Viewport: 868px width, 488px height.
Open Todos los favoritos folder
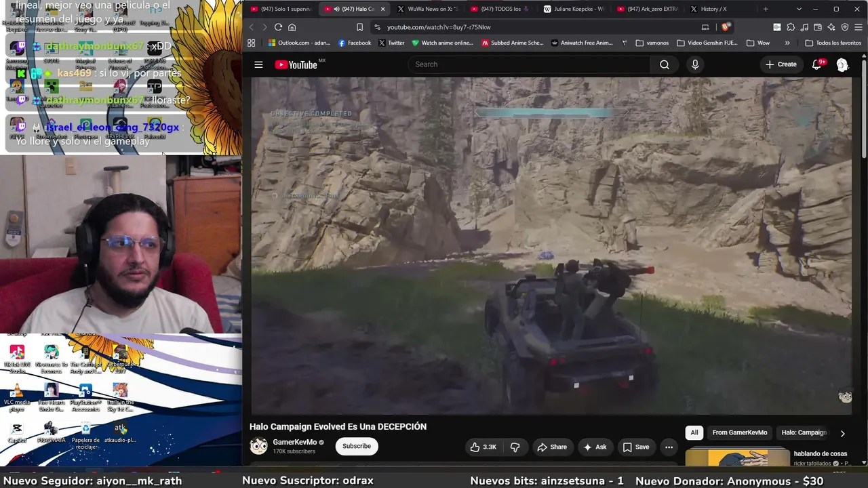(833, 43)
